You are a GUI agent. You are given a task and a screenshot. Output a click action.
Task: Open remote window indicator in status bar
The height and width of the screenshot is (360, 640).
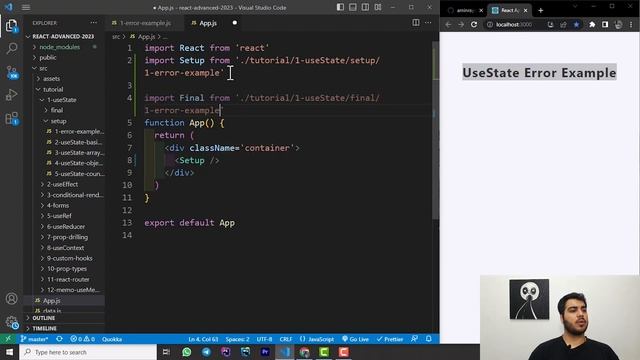click(8, 339)
